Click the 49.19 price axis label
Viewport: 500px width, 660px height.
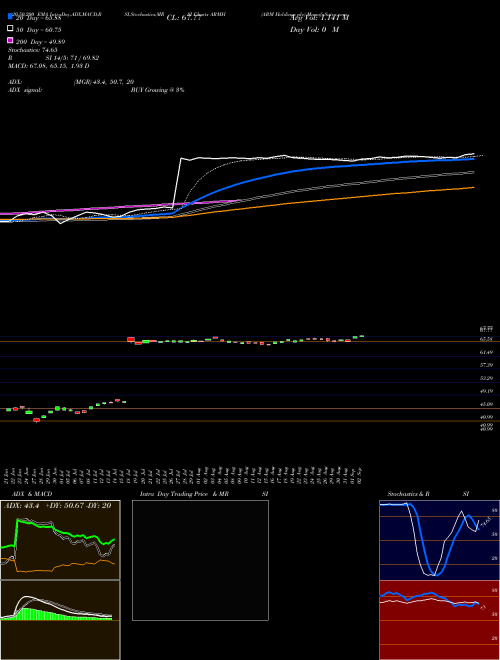(x=487, y=391)
